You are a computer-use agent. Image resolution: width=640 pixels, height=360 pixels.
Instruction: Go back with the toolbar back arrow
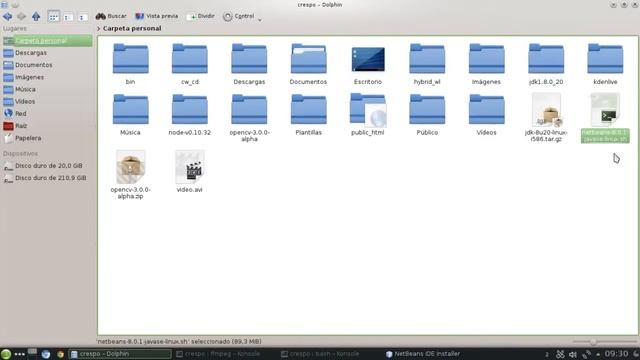(7, 16)
